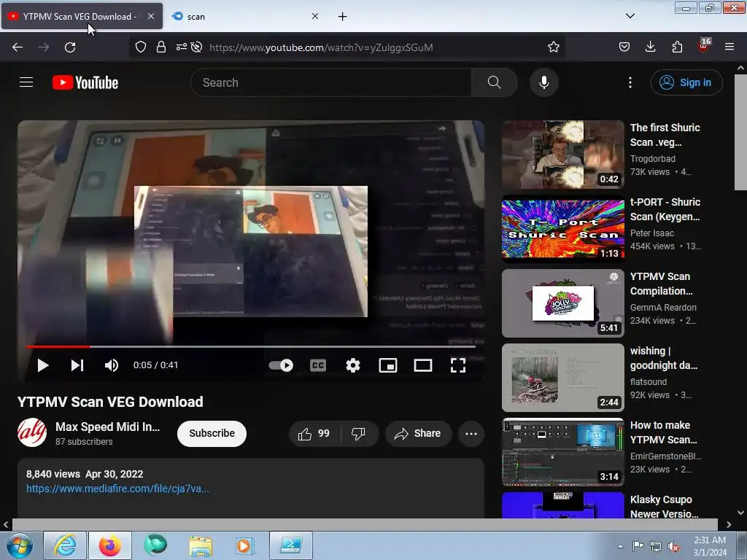This screenshot has height=560, width=747.
Task: Enter full screen video
Action: pyautogui.click(x=458, y=365)
